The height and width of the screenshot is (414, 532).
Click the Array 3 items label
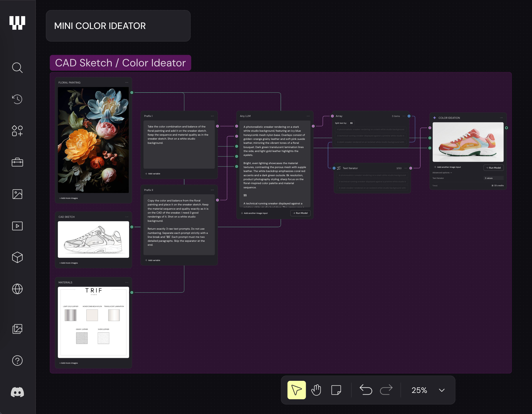(396, 116)
